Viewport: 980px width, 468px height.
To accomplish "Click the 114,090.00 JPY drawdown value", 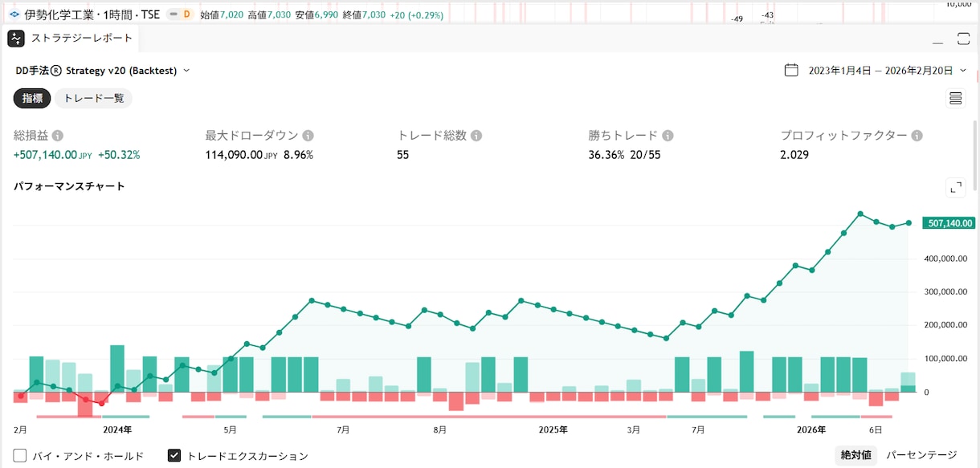I will [240, 155].
